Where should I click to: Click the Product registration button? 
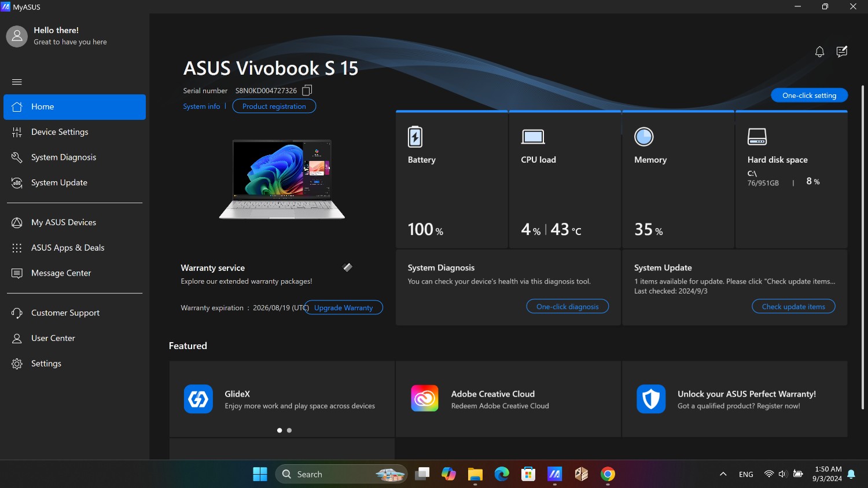(x=274, y=107)
